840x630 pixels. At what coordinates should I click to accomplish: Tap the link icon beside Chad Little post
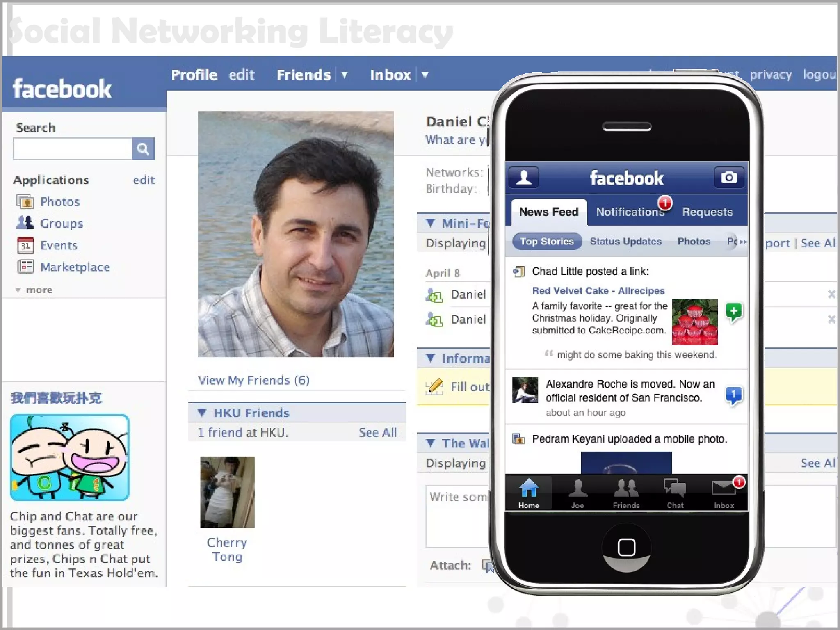519,272
